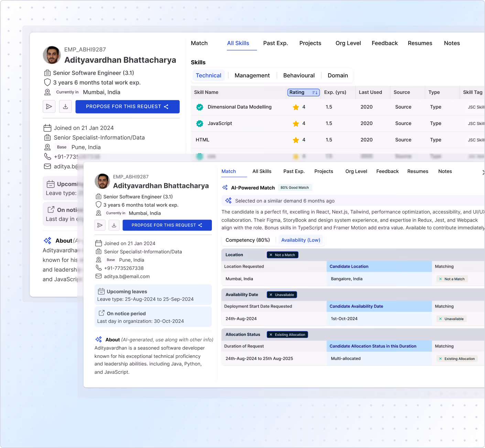Viewport: 485px width, 448px height.
Task: Dismiss the Unavailable badge via its × icon
Action: 271,295
